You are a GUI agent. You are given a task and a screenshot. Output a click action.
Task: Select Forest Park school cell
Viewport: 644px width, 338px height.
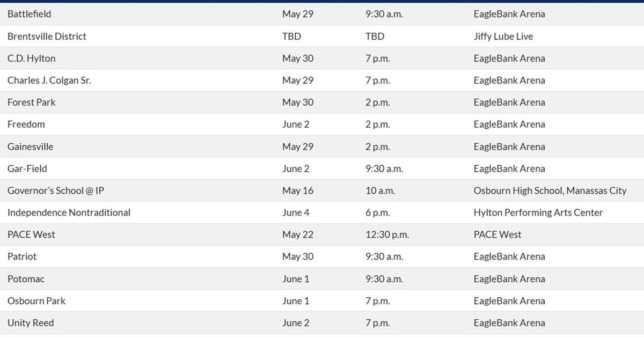point(31,102)
